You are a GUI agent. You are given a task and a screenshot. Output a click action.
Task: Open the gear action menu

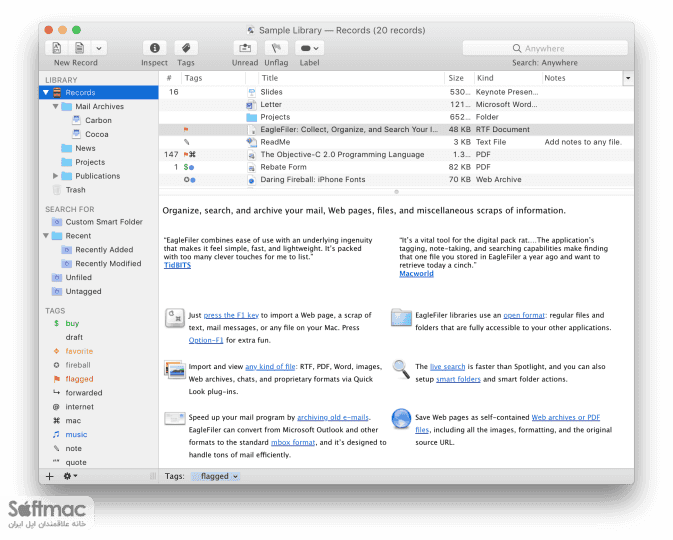pyautogui.click(x=70, y=476)
